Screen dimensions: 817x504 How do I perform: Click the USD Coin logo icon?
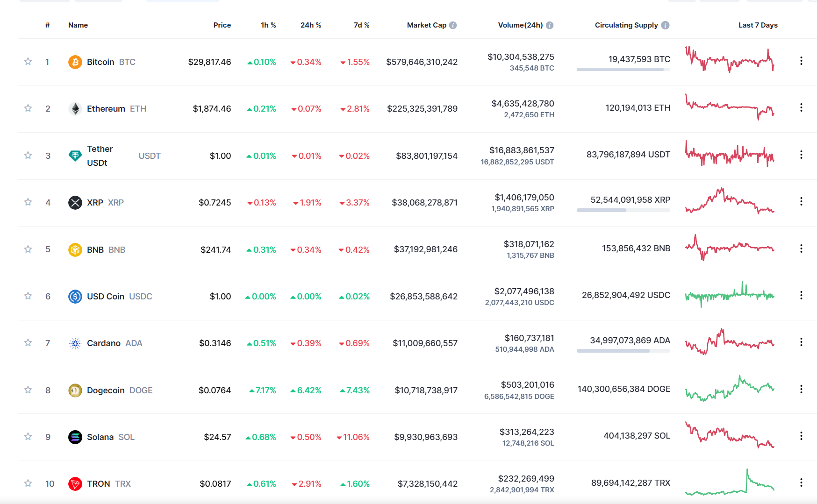coord(75,297)
